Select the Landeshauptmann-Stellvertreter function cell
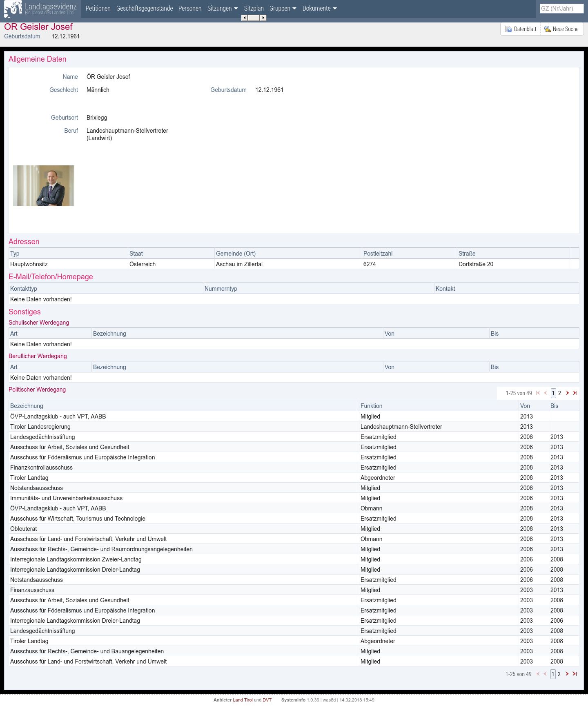This screenshot has height=706, width=588. coord(439,427)
